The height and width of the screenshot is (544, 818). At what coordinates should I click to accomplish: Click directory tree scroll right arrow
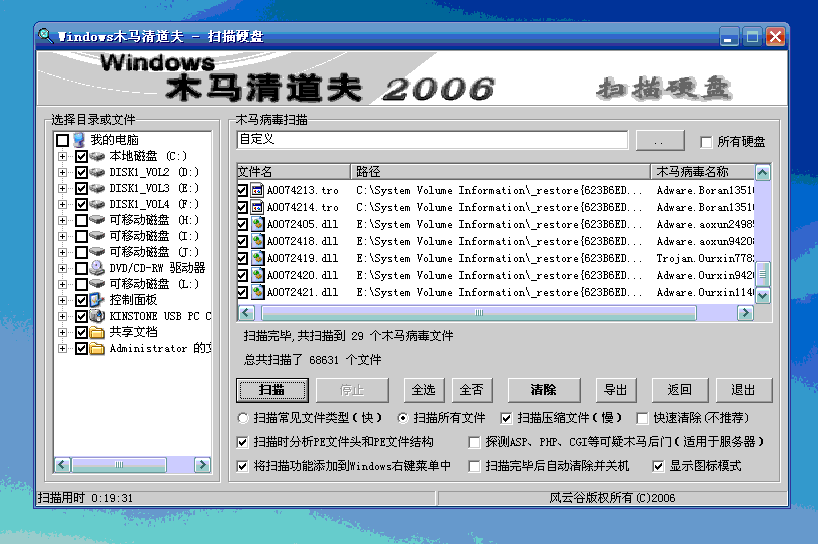click(x=202, y=465)
